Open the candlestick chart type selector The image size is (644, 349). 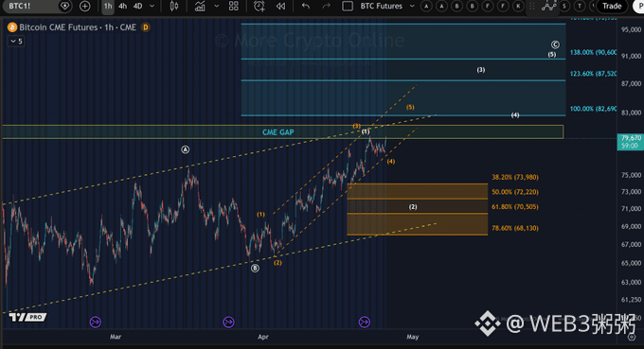pyautogui.click(x=174, y=7)
